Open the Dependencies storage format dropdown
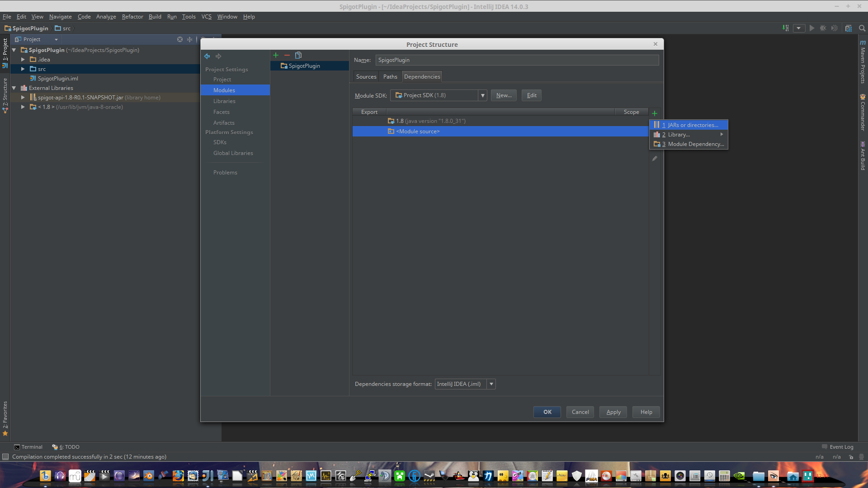The height and width of the screenshot is (488, 868). [x=491, y=384]
